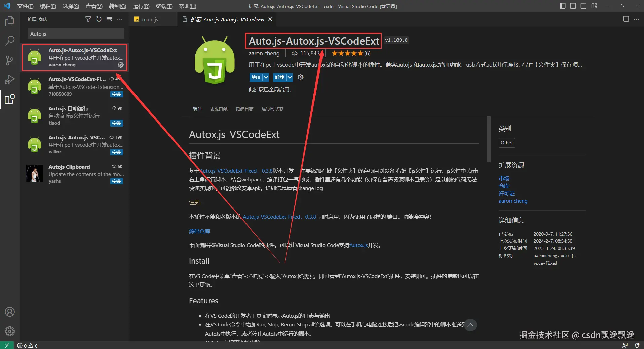
Task: Switch to the main.js editor tab
Action: (x=153, y=19)
